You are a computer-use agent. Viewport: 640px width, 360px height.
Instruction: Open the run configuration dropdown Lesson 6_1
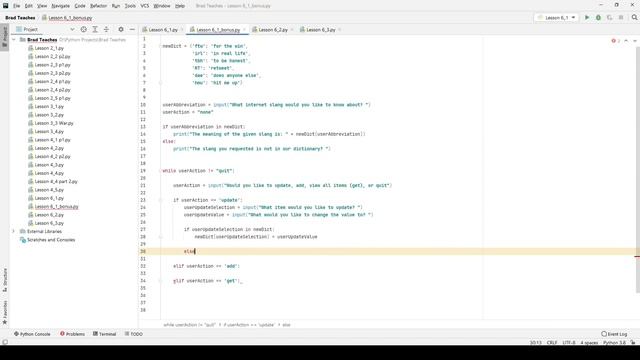click(557, 18)
